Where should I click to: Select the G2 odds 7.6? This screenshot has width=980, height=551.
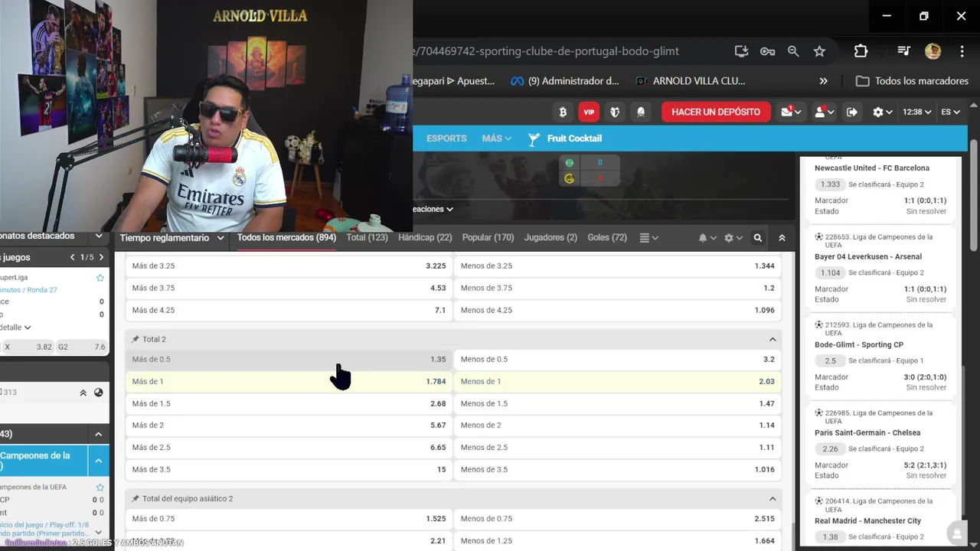(x=81, y=347)
